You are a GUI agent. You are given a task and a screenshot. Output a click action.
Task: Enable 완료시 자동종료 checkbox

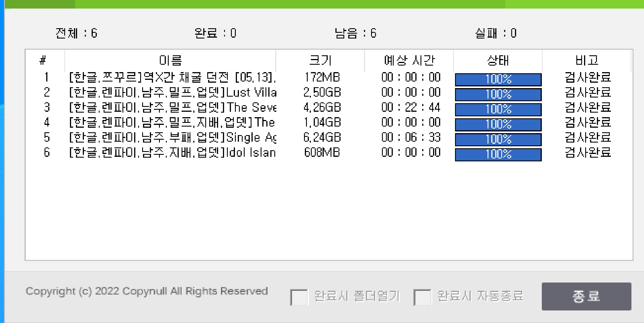coord(422,297)
